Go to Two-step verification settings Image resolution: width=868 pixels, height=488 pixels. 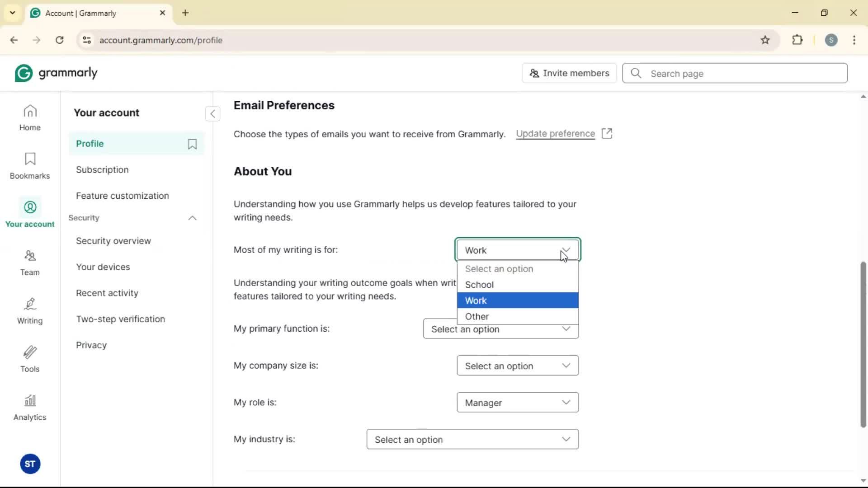tap(120, 319)
